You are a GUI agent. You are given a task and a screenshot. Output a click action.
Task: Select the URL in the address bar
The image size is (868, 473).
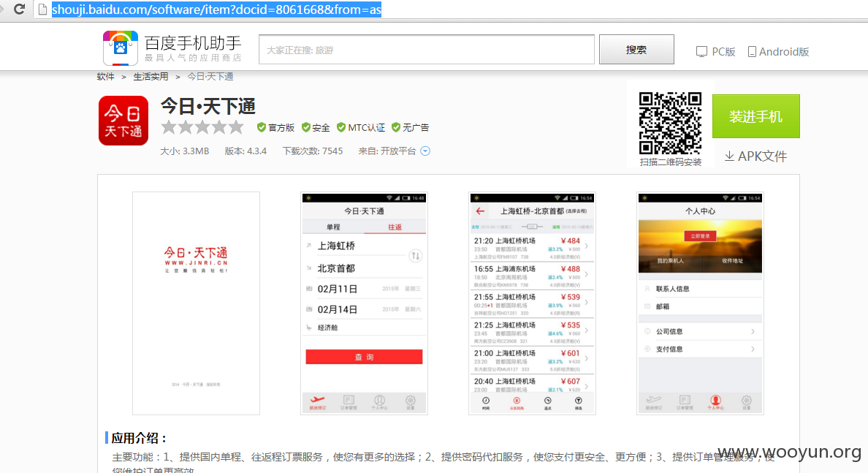pos(216,10)
